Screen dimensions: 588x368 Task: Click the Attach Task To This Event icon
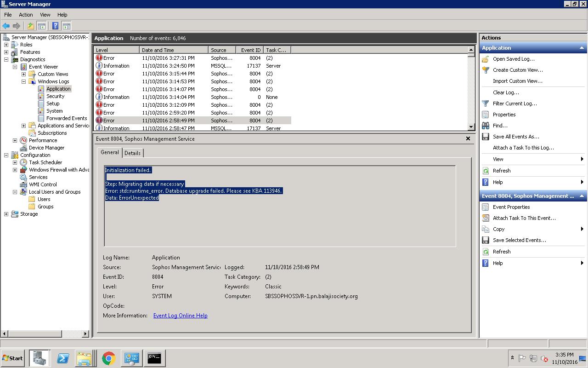pos(485,218)
